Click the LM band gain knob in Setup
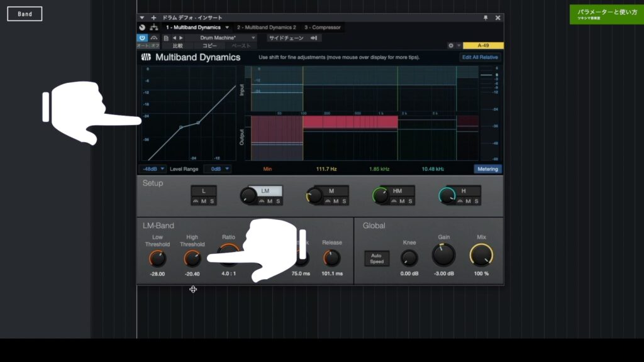 [x=248, y=196]
